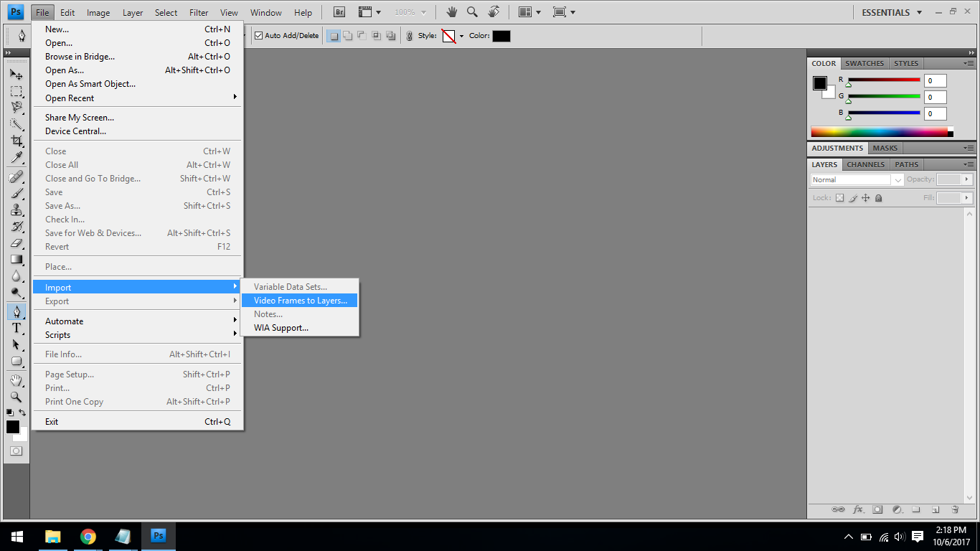Open the ESSENTIALS workspace dropdown

click(x=892, y=12)
